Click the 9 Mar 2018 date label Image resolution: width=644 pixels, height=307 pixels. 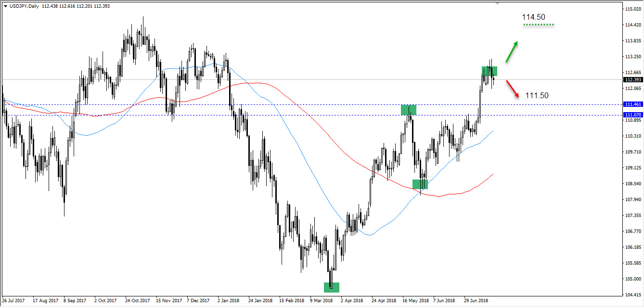pyautogui.click(x=321, y=301)
